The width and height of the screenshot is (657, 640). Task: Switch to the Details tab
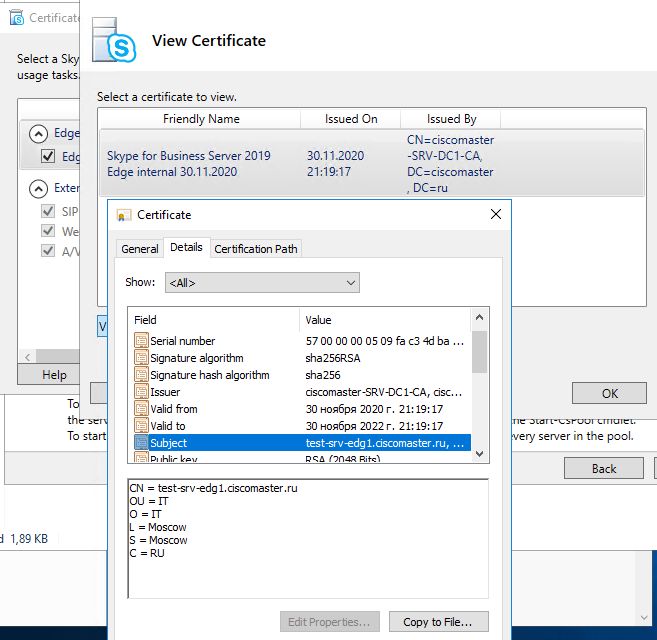pyautogui.click(x=186, y=247)
